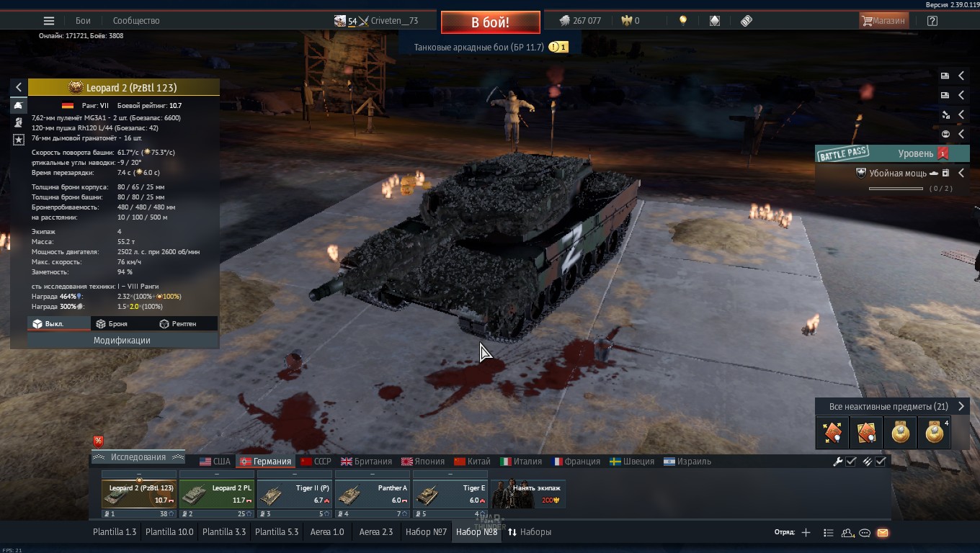Open the Магазин shop button
The height and width of the screenshot is (553, 980).
coord(883,21)
